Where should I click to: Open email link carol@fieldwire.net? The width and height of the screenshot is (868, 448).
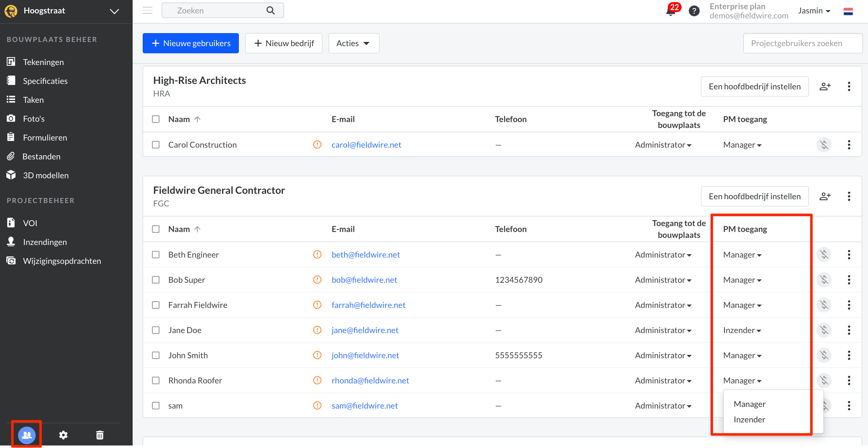pyautogui.click(x=366, y=145)
